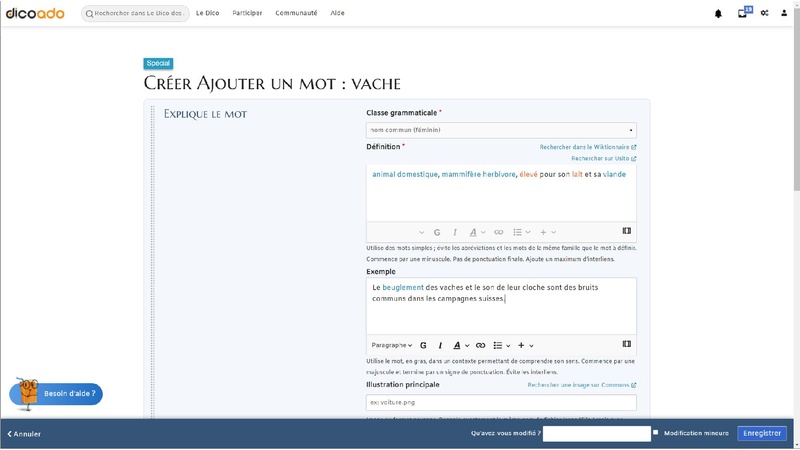Apply italic (I) in the Définition toolbar
Screen dimensions: 800x450
pos(455,232)
